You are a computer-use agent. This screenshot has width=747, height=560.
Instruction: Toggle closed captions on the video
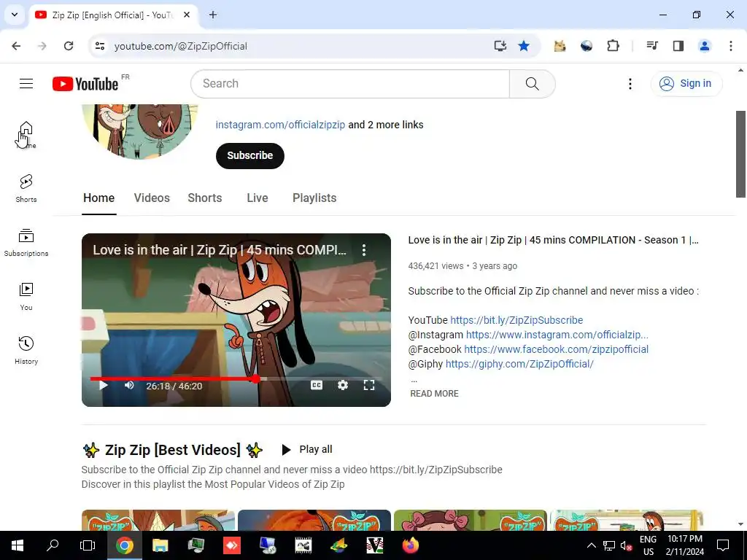pyautogui.click(x=317, y=385)
